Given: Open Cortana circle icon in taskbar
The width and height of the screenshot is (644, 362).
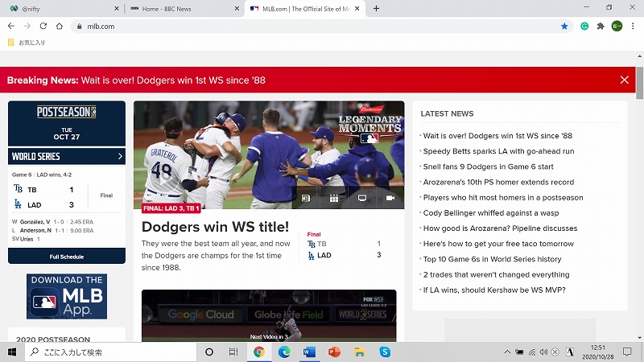Looking at the screenshot, I should (209, 352).
